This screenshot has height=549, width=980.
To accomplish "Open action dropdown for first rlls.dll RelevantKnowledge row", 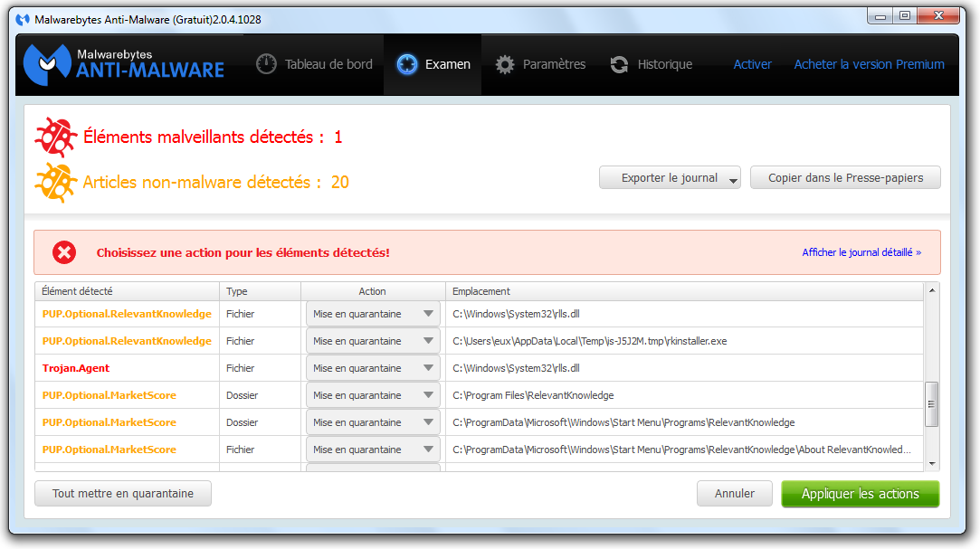I will (x=373, y=314).
